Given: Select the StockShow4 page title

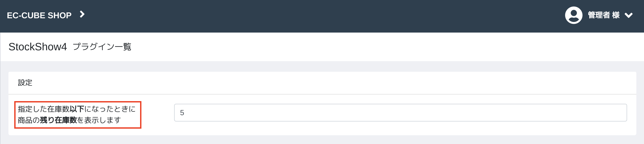Looking at the screenshot, I should click(38, 47).
